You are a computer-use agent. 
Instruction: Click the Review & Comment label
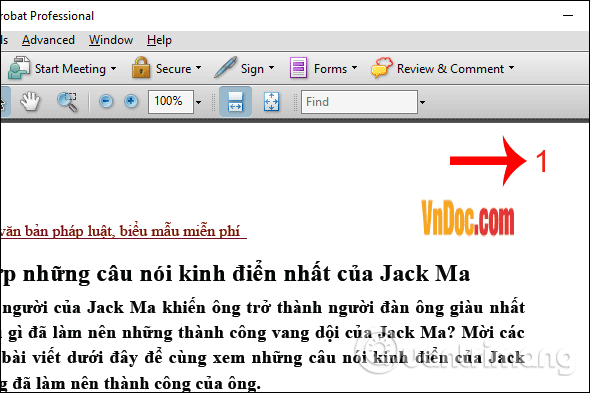click(x=450, y=69)
